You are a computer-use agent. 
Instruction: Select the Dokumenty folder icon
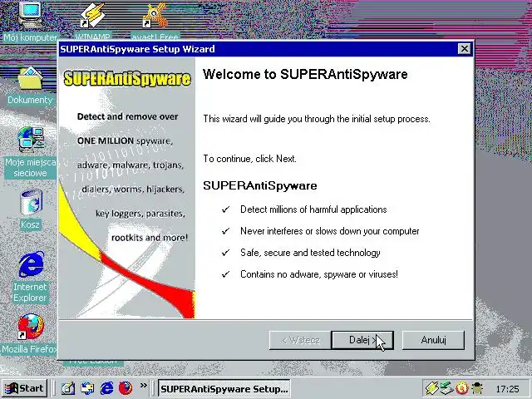[30, 86]
